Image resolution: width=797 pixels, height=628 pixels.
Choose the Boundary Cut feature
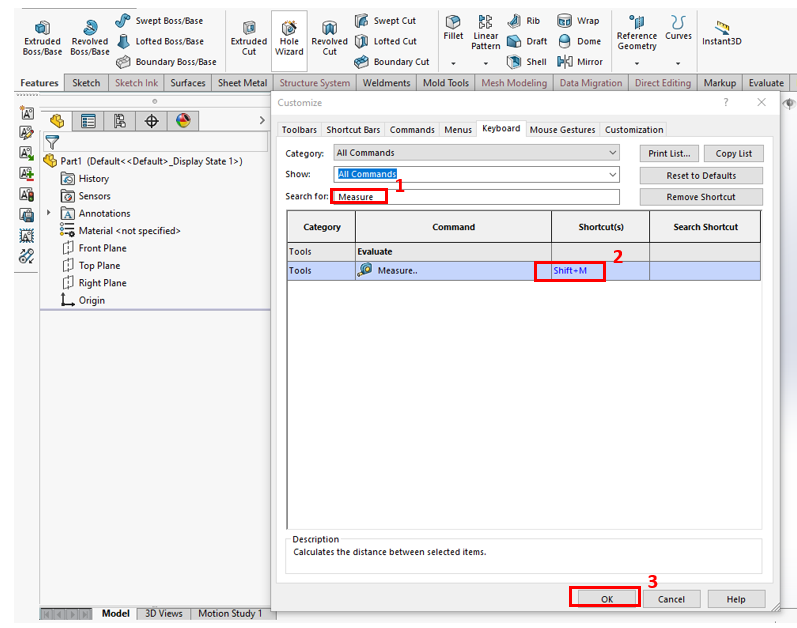tap(392, 62)
